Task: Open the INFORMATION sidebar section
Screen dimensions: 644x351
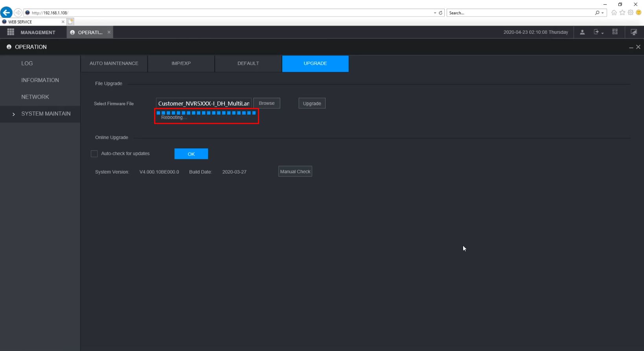Action: pyautogui.click(x=40, y=80)
